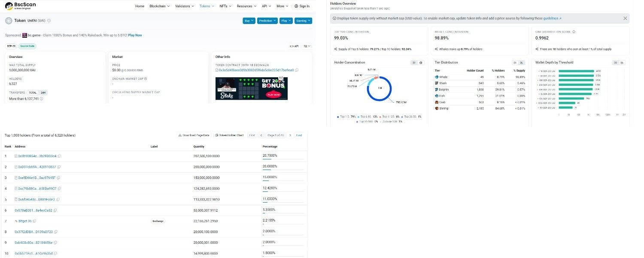644x258 pixels.
Task: Show Wallet Depth by Threshold as list
Action: [x=616, y=63]
